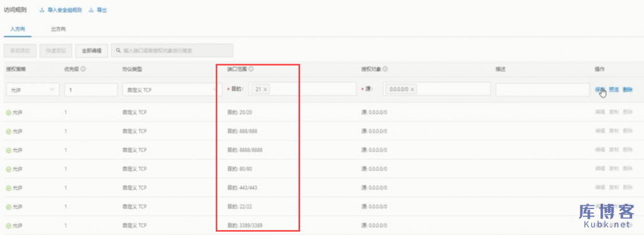Click 源: 0.0.0.0/0 in the 20/20 row
Image resolution: width=644 pixels, height=235 pixels.
tap(374, 112)
